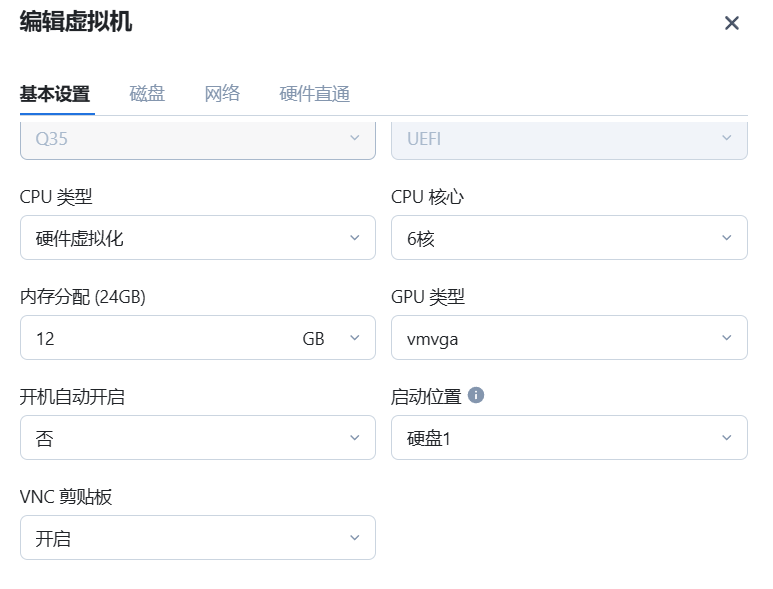Click the chevron arrow in VNC 剪贴板 field
The height and width of the screenshot is (589, 773).
click(x=355, y=538)
